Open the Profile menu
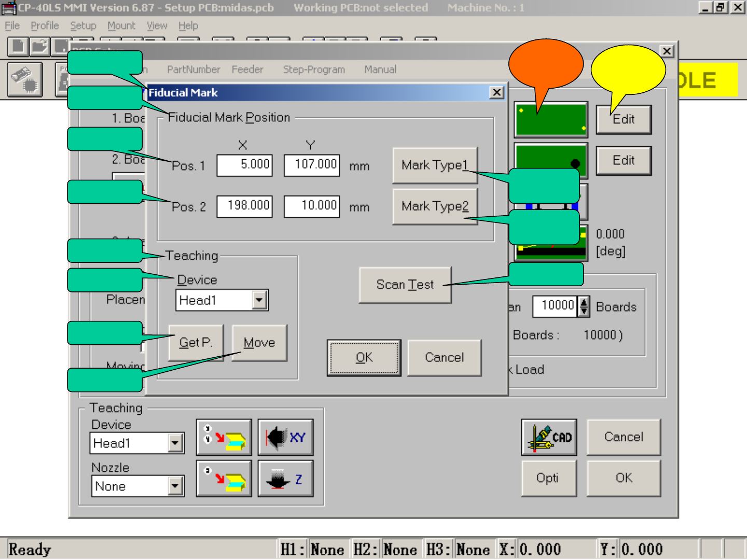747x560 pixels. coord(45,26)
